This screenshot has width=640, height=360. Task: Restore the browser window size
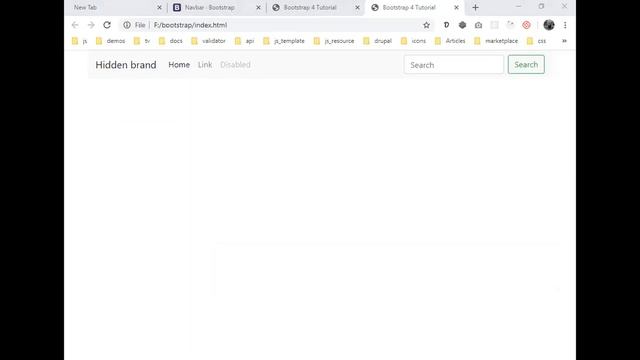(x=541, y=7)
